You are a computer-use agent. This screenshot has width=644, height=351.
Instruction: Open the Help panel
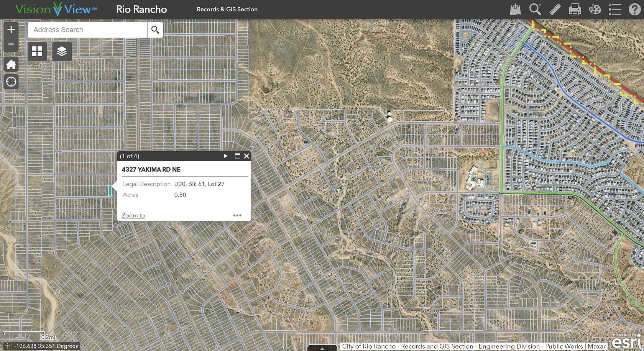(634, 9)
